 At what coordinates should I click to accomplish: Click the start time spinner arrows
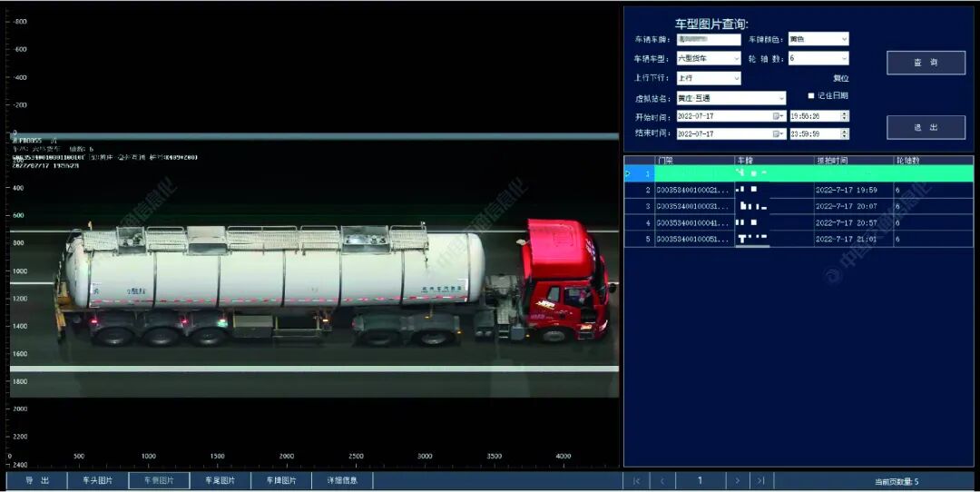[x=845, y=116]
